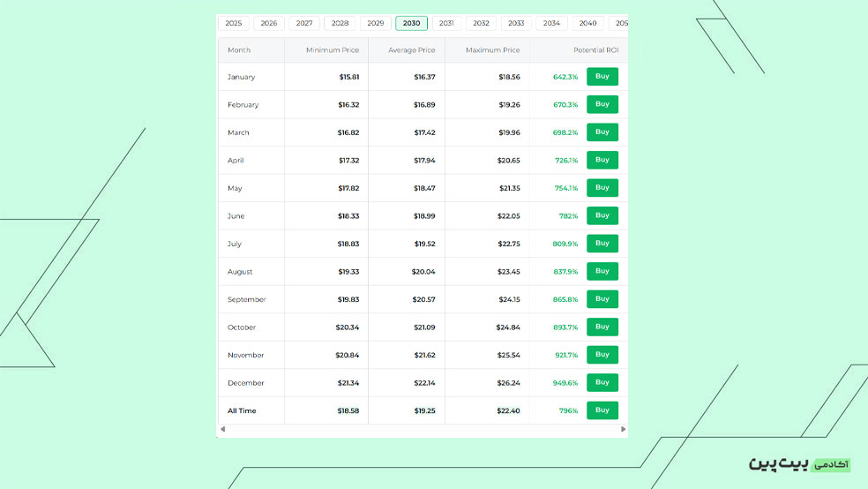Switch to the 2025 year tab
The image size is (868, 489).
(x=234, y=23)
